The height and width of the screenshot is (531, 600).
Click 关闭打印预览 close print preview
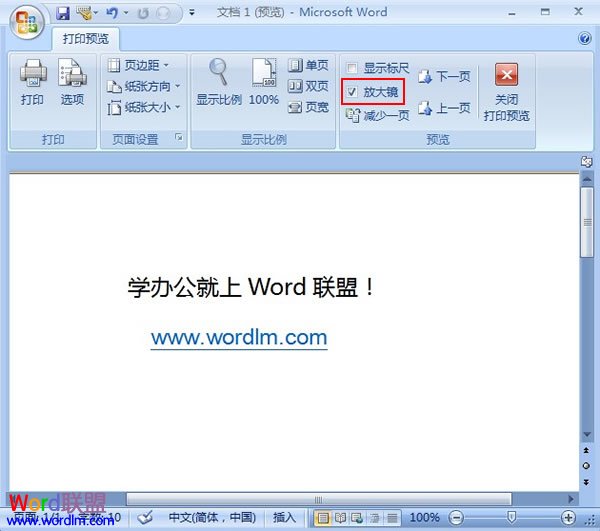point(506,92)
